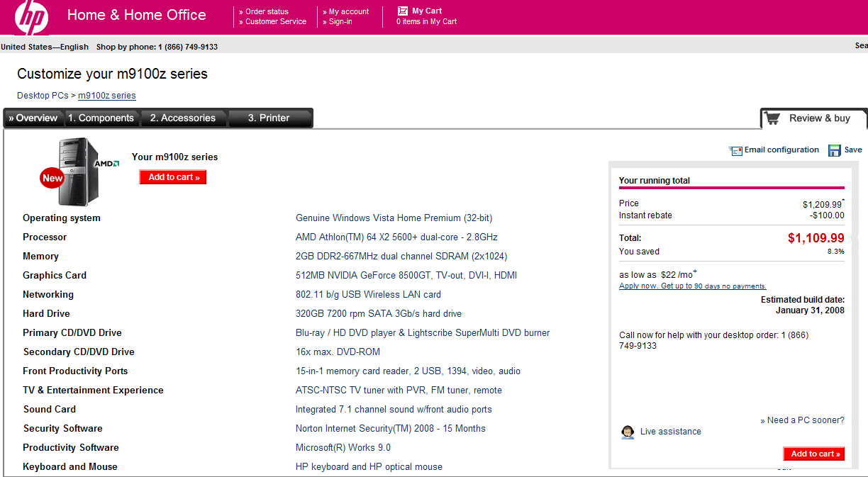
Task: Click AMD Athlon 64 X2 5600+ processor link
Action: [x=396, y=237]
